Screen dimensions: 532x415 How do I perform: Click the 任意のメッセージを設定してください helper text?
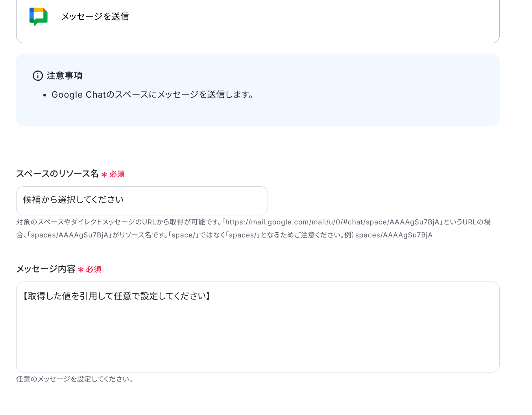coord(75,379)
